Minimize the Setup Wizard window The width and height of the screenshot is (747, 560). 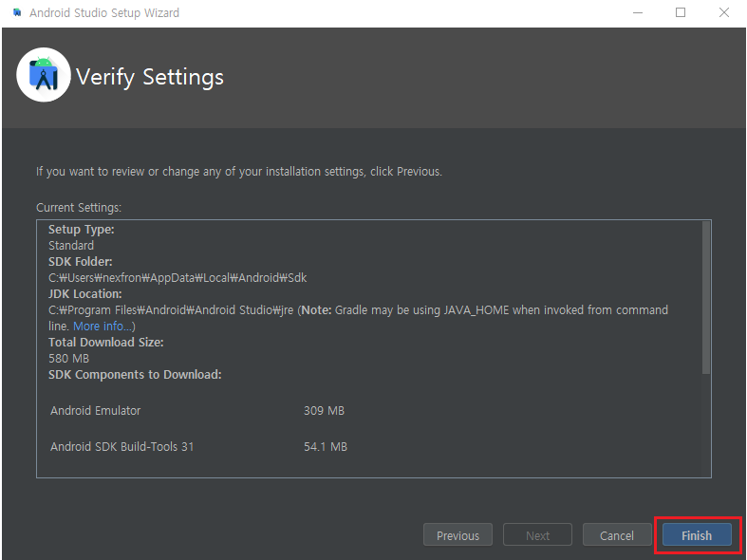(638, 12)
